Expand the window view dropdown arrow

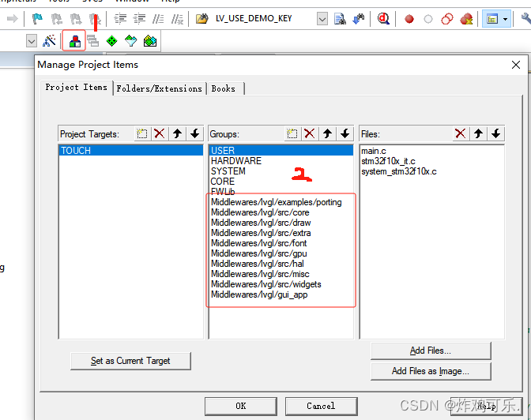[x=505, y=19]
